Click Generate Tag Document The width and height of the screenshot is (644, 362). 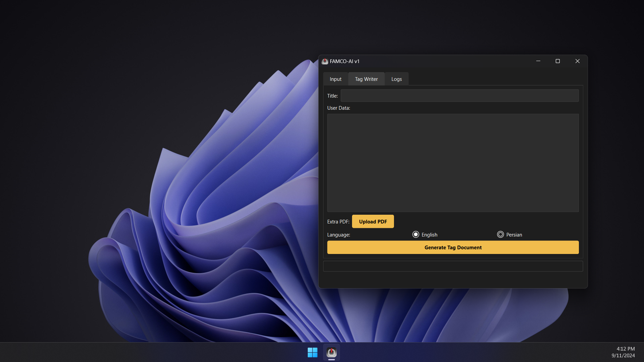pos(453,248)
